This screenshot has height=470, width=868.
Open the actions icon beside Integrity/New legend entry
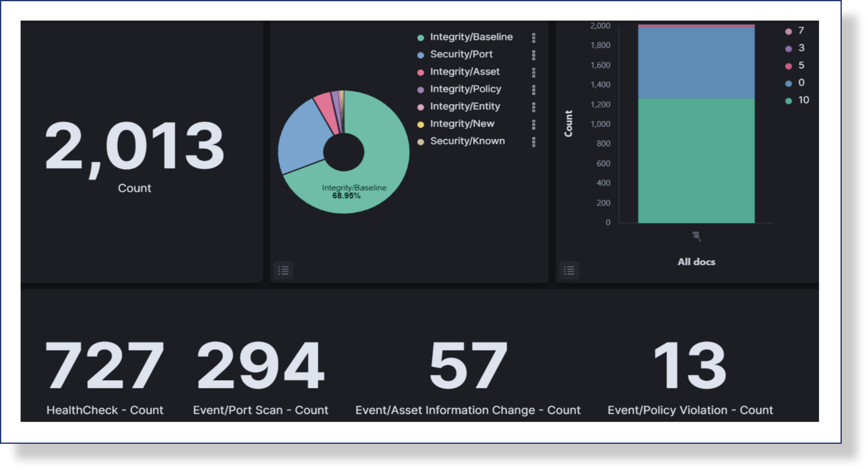(534, 124)
